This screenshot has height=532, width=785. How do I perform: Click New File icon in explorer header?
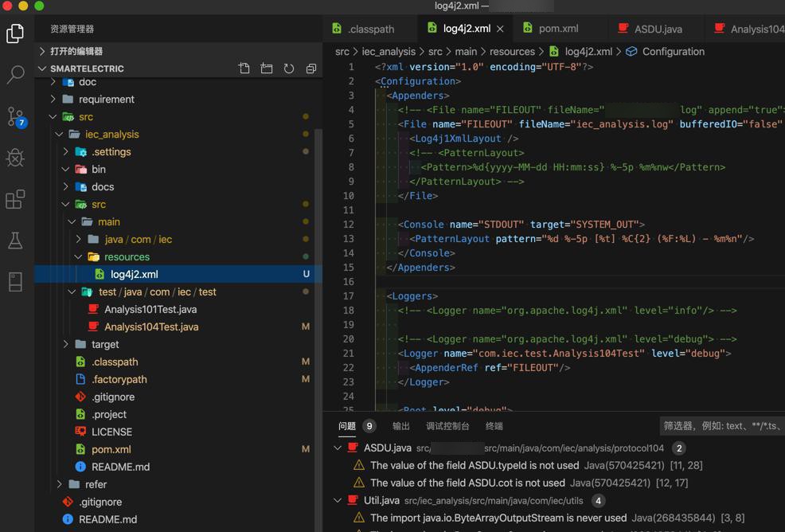[244, 68]
